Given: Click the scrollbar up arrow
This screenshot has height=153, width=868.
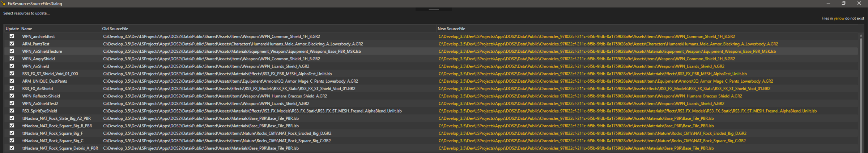Looking at the screenshot, I should pyautogui.click(x=861, y=36).
